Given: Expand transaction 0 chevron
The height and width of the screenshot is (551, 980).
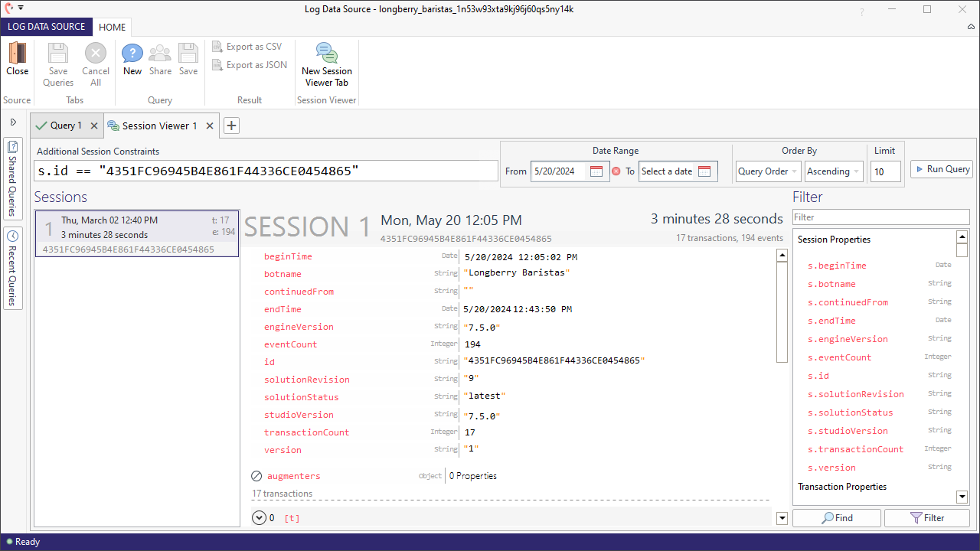Looking at the screenshot, I should 259,518.
